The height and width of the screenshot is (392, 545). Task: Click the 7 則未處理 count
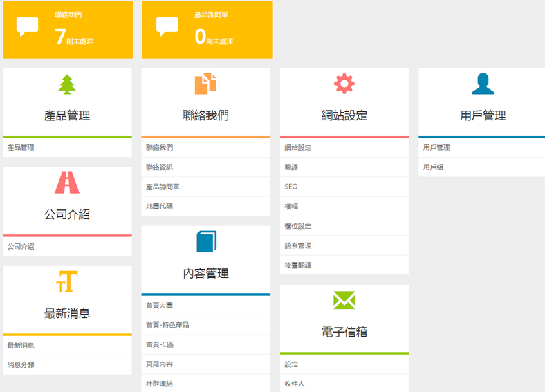click(73, 37)
